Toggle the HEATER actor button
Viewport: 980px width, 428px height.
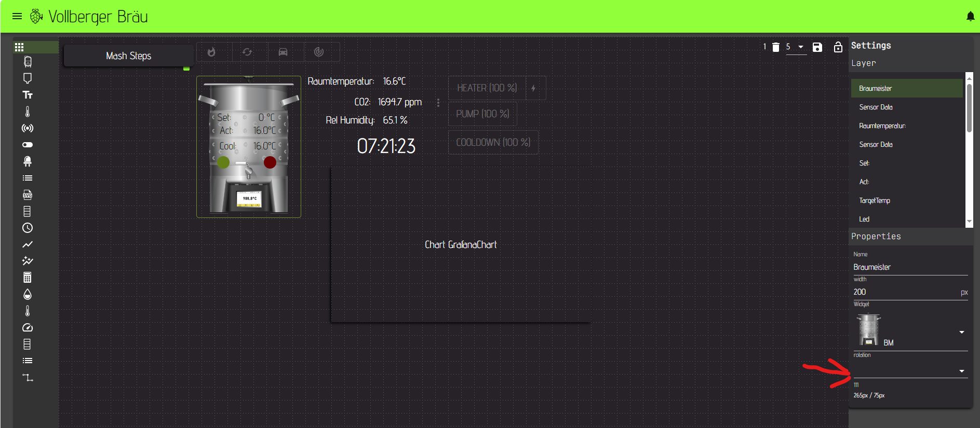pos(487,88)
